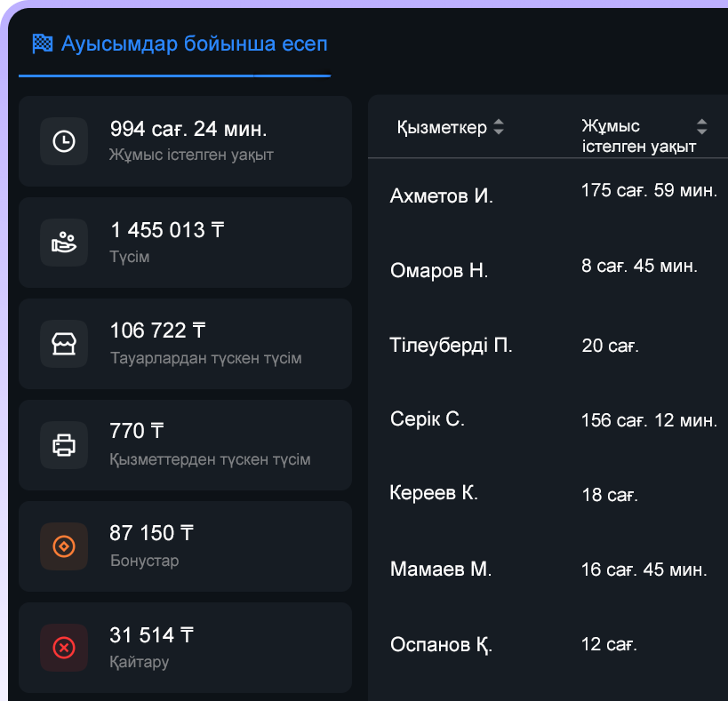728x701 pixels.
Task: Click the 156 сағ. 12 мин. cell
Action: pos(649,420)
